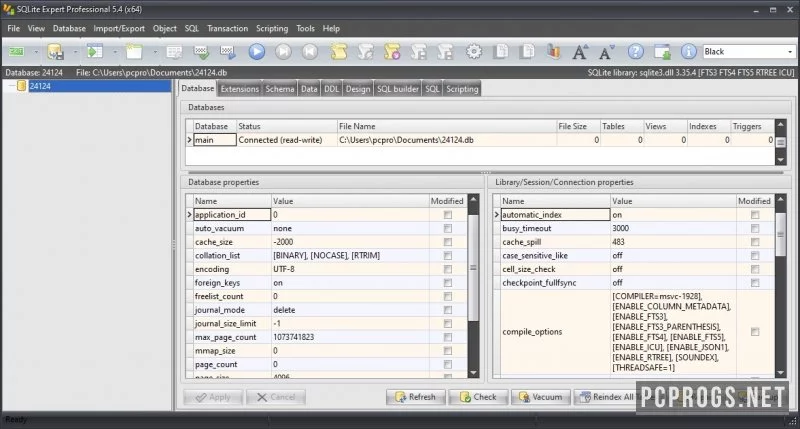
Task: Click the max_page_count value 1073741823
Action: (350, 337)
